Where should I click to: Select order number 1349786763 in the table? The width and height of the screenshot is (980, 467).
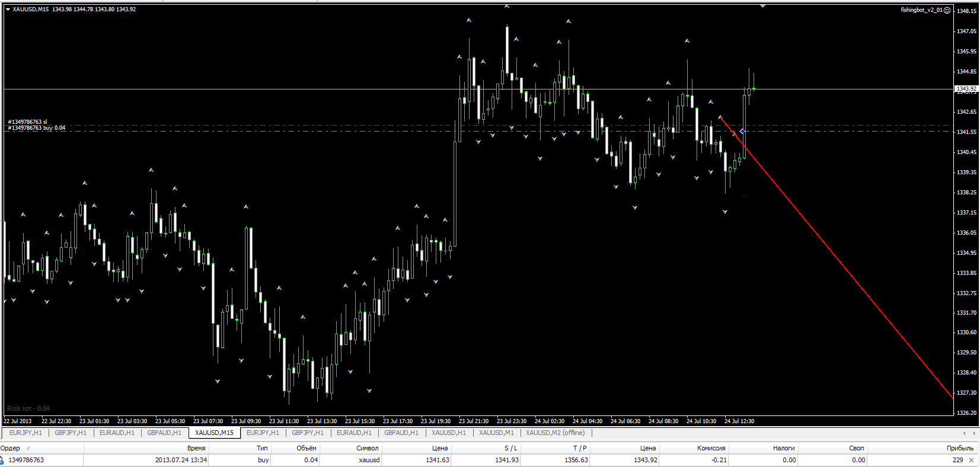point(26,460)
